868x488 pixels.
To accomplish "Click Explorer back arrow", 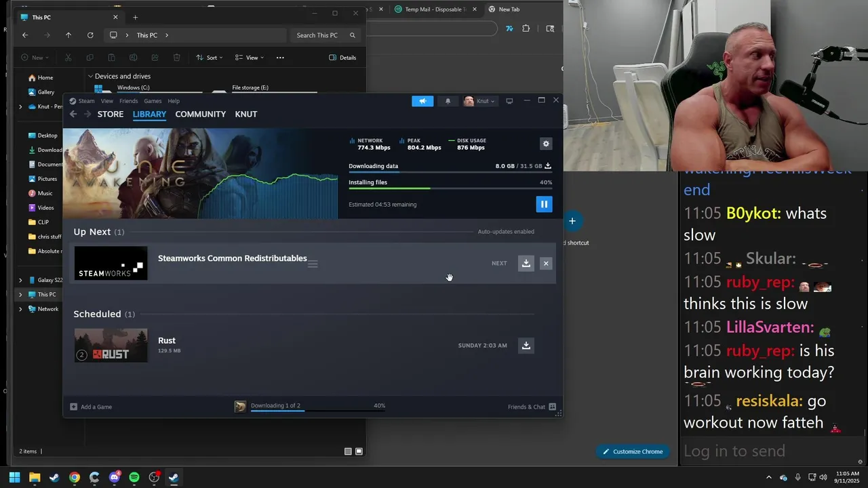I will 25,35.
